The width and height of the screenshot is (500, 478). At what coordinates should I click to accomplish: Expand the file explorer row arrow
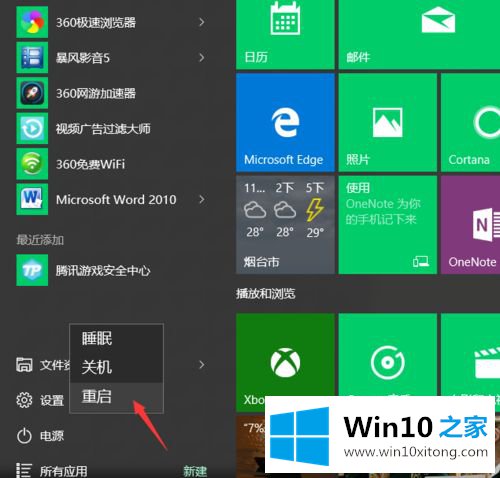(x=202, y=365)
